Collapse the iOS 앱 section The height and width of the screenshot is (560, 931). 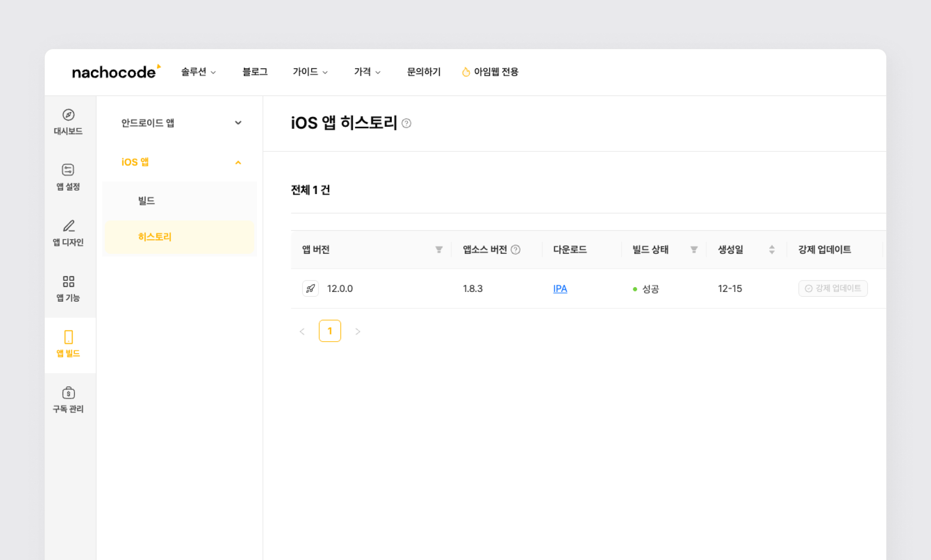[x=238, y=163]
